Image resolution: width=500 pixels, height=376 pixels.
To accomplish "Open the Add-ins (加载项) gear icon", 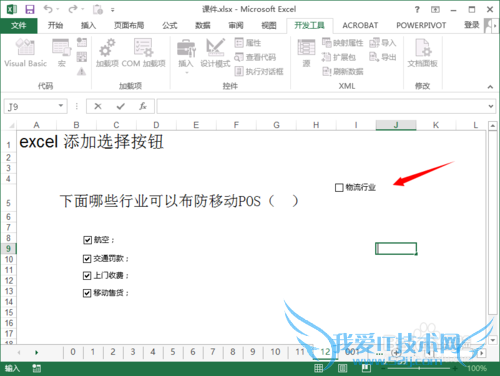I will (107, 53).
